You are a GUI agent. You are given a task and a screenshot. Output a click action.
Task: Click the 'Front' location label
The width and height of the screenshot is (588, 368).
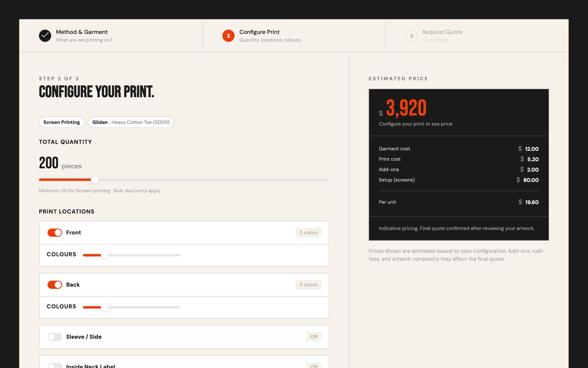[73, 233]
